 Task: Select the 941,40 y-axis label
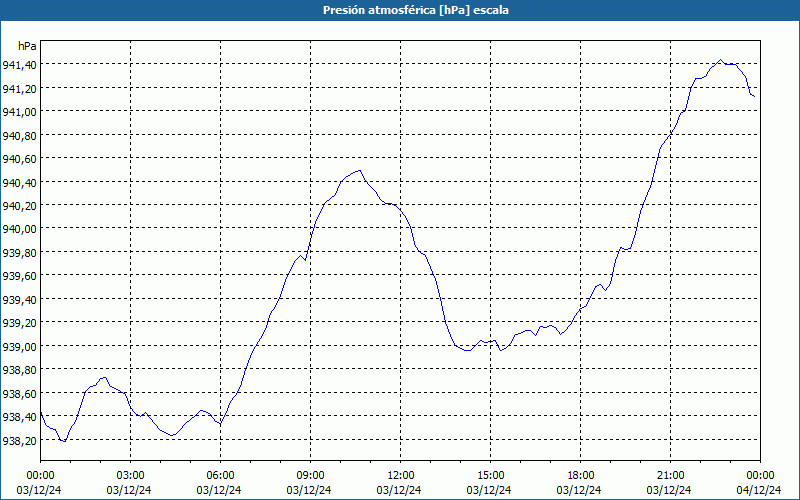19,65
